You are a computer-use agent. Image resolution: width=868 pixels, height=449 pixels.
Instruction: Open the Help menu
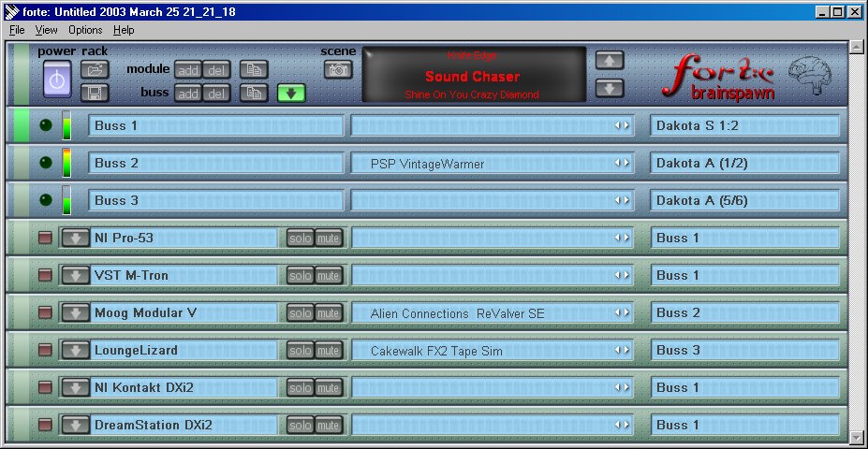[124, 30]
